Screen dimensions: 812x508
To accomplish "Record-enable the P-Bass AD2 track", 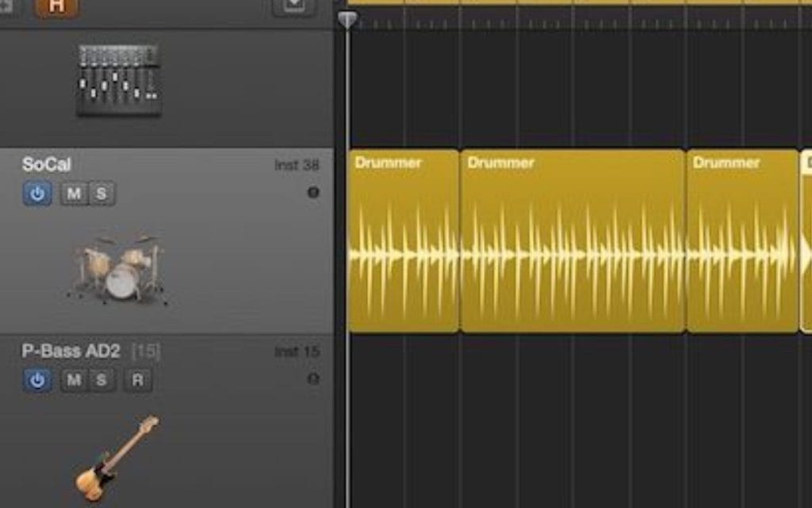I will click(x=137, y=380).
